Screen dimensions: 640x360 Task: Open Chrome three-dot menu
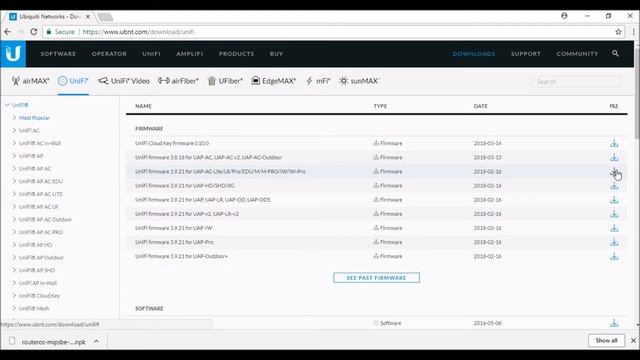pos(633,31)
